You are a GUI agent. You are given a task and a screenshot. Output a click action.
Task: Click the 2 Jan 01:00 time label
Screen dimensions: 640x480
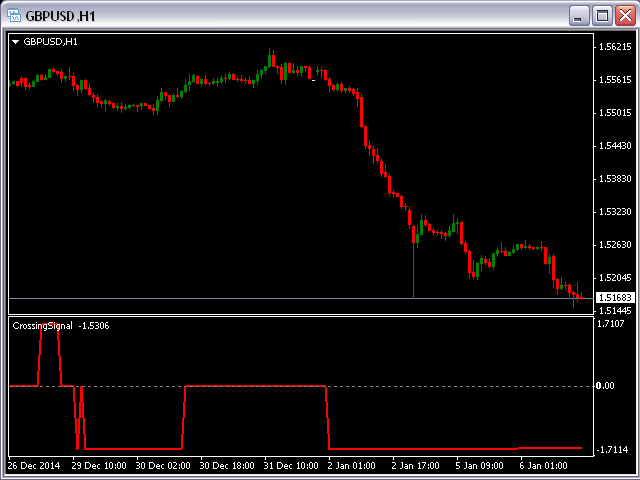[351, 466]
